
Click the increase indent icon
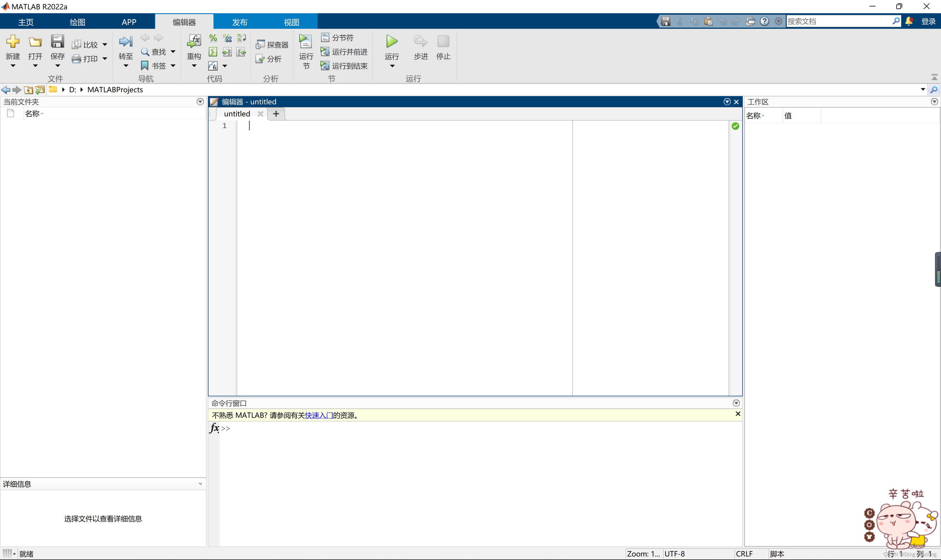coord(227,52)
